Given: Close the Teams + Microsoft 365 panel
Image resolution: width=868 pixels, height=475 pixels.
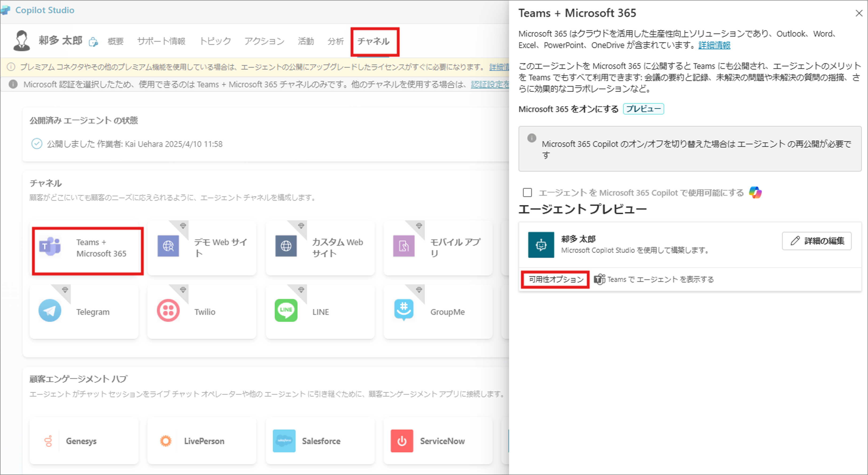Looking at the screenshot, I should pos(859,13).
